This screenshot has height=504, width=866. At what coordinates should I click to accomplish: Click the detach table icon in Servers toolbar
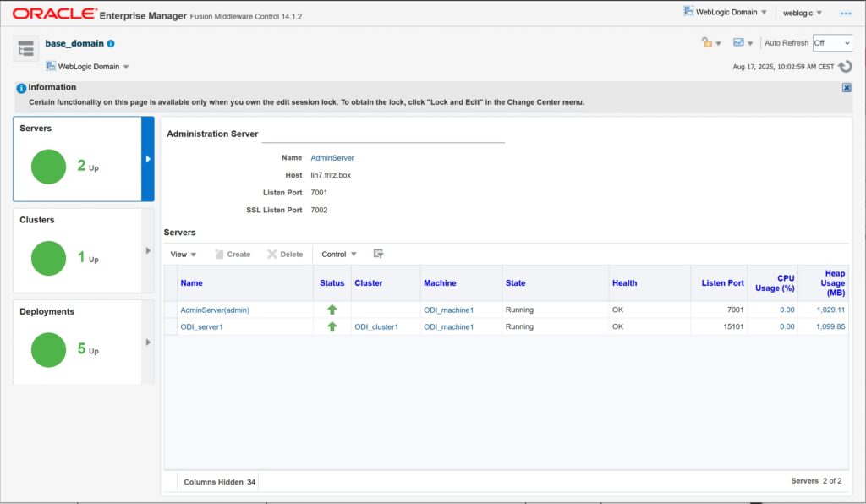(x=378, y=254)
